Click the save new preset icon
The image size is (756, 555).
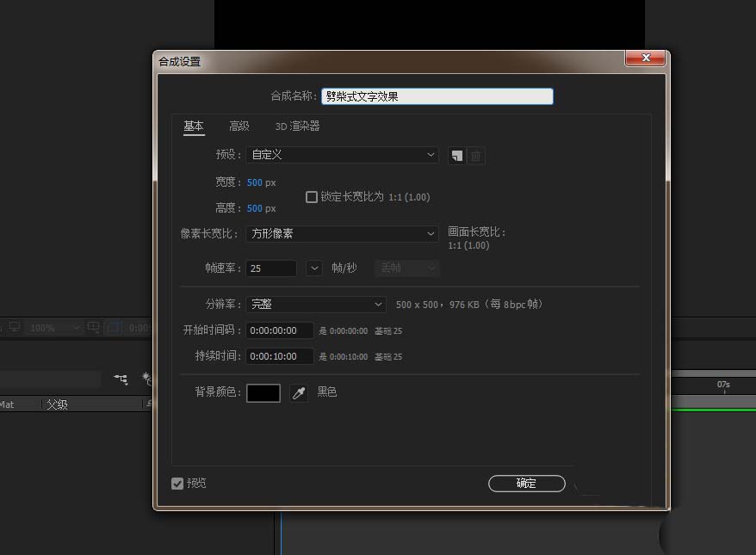pyautogui.click(x=455, y=156)
